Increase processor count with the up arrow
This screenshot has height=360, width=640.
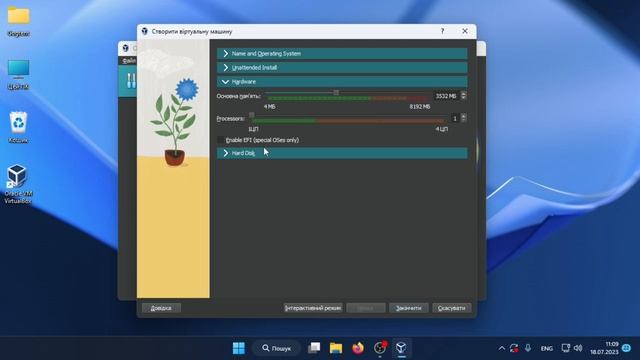(x=463, y=116)
